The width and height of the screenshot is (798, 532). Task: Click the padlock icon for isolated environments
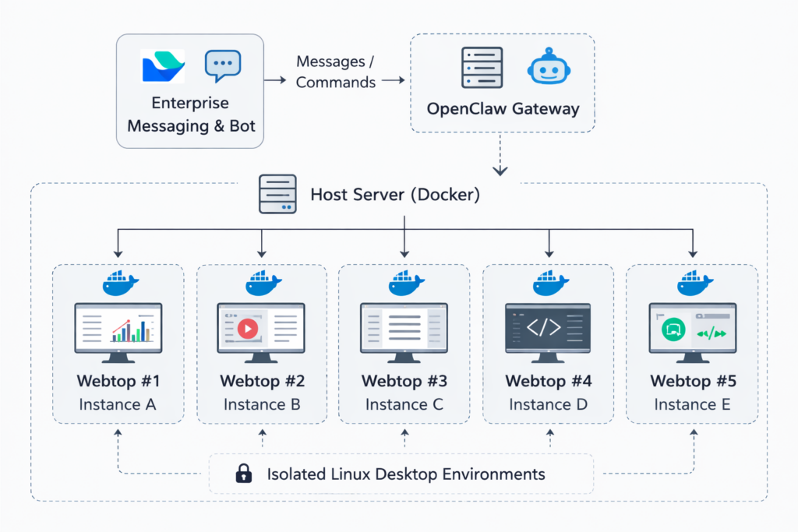tap(244, 474)
